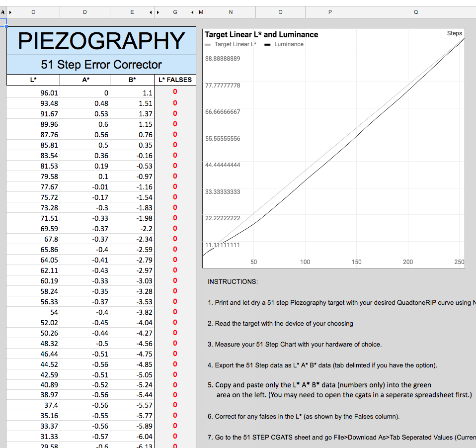This screenshot has height=448, width=476.
Task: Select the A* cell with value -0.01
Action: pyautogui.click(x=85, y=187)
